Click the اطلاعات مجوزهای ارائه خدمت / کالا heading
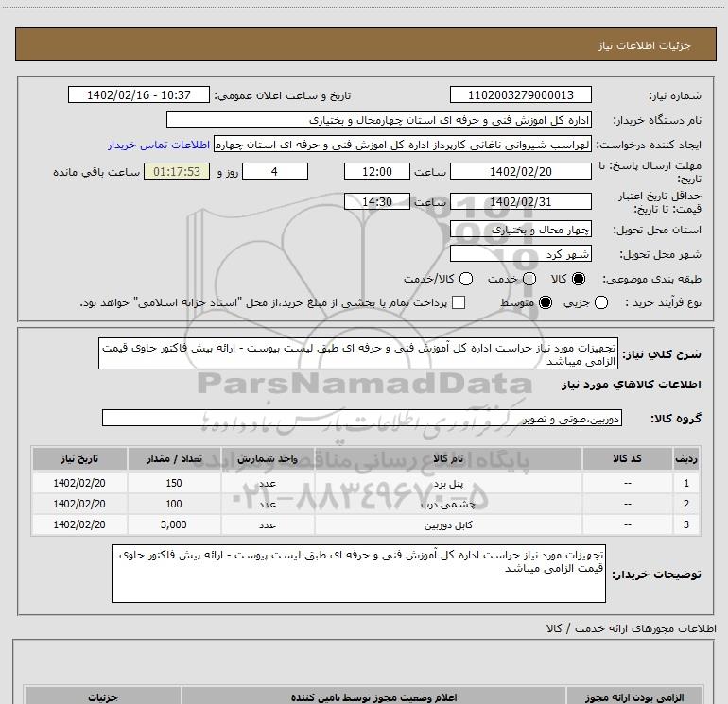728x704 pixels. (631, 628)
